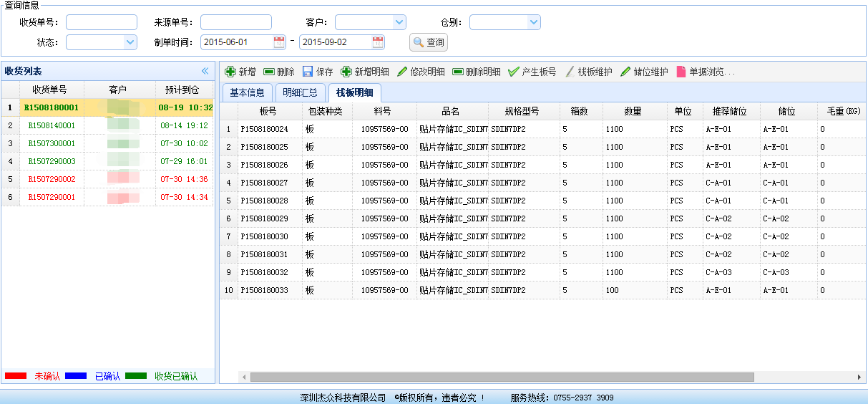Click the 储位维护 toolbar icon
The image size is (868, 404).
coord(625,72)
